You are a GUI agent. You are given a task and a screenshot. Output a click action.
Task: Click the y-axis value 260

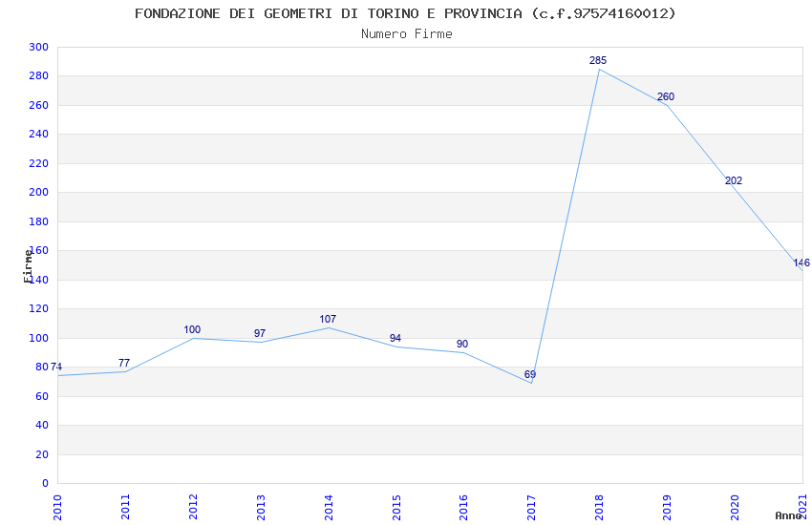click(39, 106)
